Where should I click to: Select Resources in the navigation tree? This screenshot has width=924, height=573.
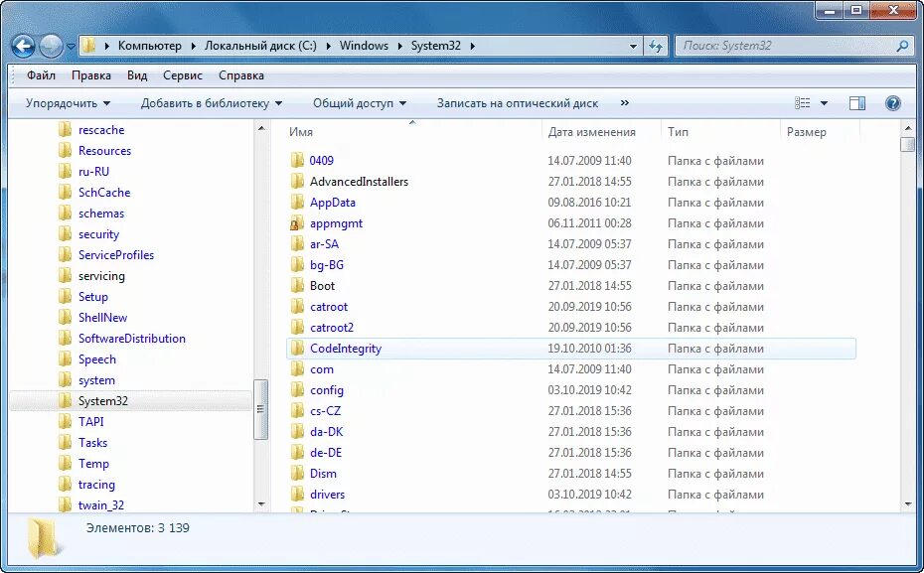(x=105, y=151)
